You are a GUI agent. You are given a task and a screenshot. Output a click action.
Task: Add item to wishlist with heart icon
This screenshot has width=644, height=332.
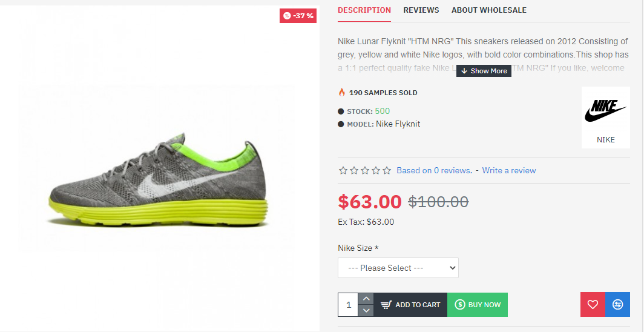pos(593,305)
